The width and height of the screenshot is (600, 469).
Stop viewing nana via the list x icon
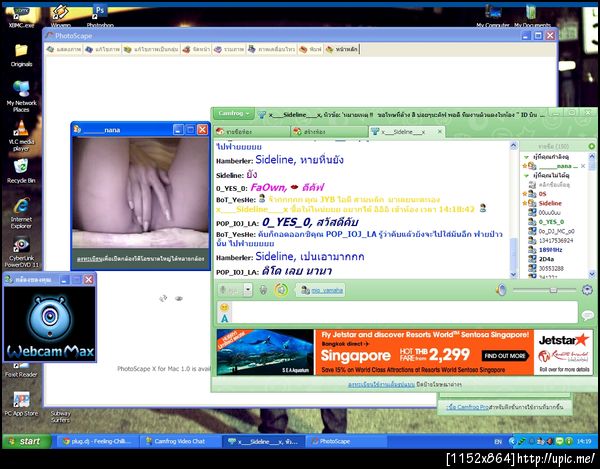tap(583, 166)
